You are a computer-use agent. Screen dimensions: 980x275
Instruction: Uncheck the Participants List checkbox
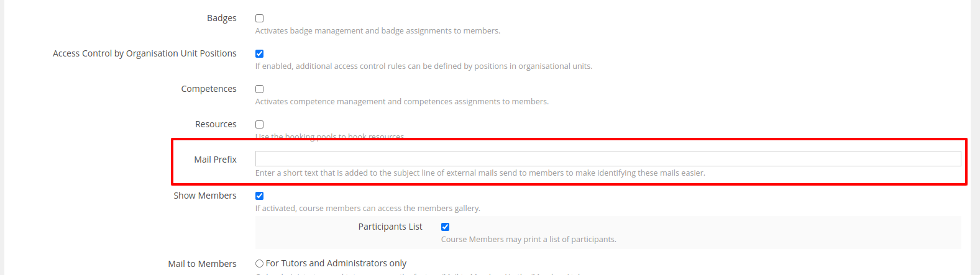(x=446, y=227)
